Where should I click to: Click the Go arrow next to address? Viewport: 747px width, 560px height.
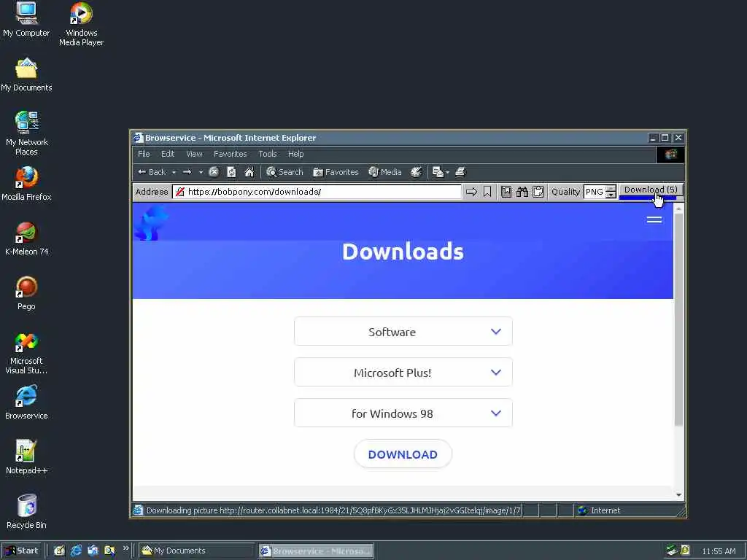[471, 192]
